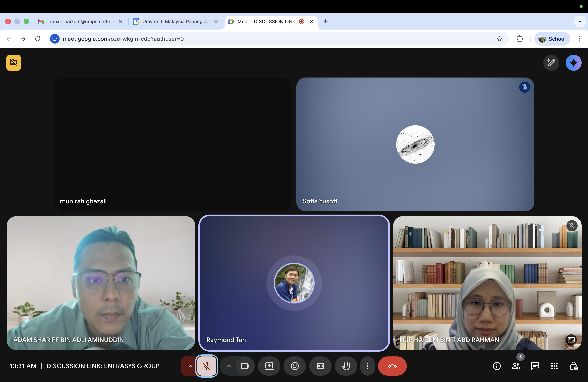Click the magic pencil annotation icon

[x=551, y=63]
